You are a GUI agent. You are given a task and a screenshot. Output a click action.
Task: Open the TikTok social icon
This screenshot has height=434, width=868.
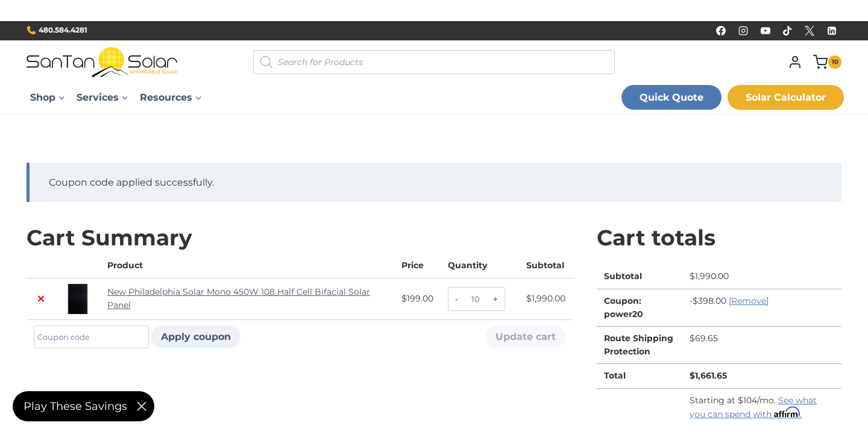[x=787, y=31]
